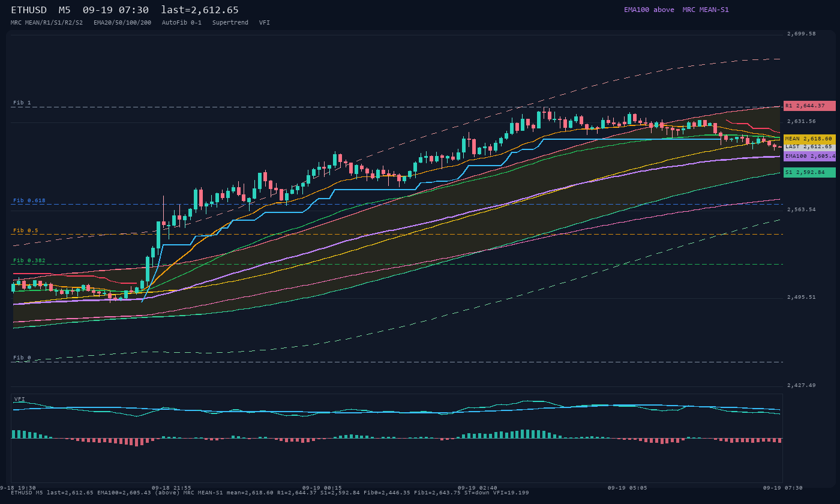This screenshot has height=504, width=840.
Task: Click the 09-19 07:30 time axis label
Action: [x=782, y=488]
